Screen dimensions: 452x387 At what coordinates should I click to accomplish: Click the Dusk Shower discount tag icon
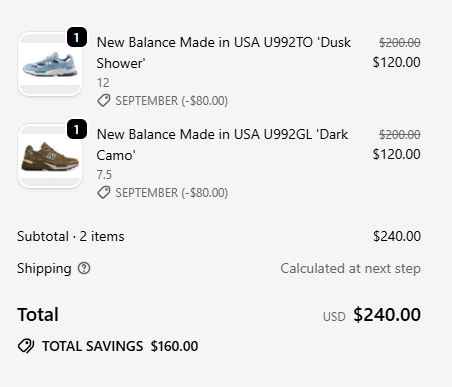coord(104,101)
